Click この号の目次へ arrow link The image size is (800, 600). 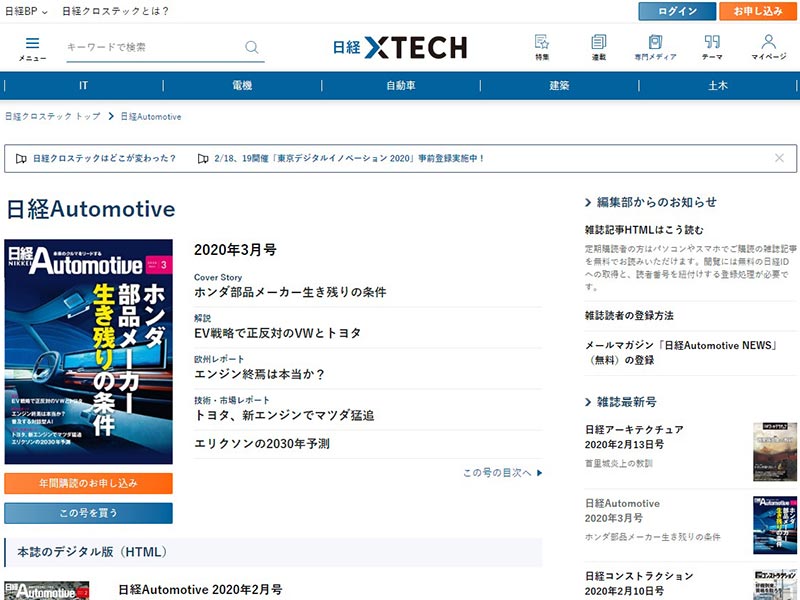(x=503, y=473)
